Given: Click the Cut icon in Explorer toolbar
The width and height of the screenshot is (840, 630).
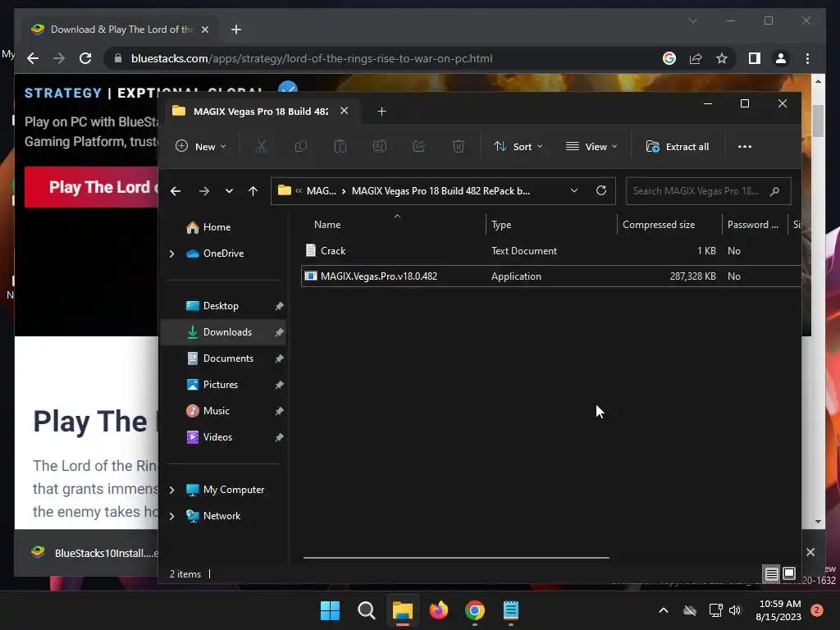Looking at the screenshot, I should coord(262,146).
